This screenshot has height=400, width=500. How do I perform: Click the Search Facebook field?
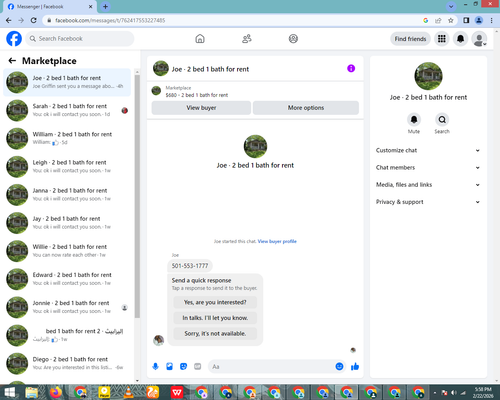(80, 39)
